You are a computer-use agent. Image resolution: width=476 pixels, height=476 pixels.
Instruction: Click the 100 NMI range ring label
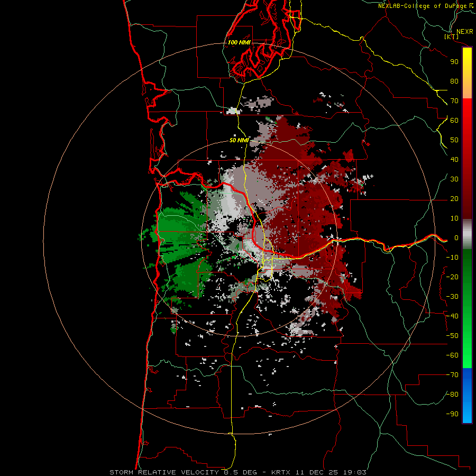(239, 42)
